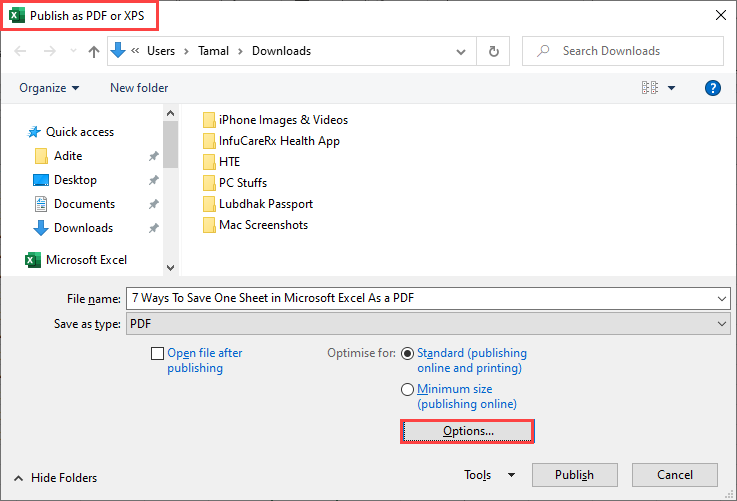Click the Publish button
The height and width of the screenshot is (501, 737).
(x=574, y=475)
